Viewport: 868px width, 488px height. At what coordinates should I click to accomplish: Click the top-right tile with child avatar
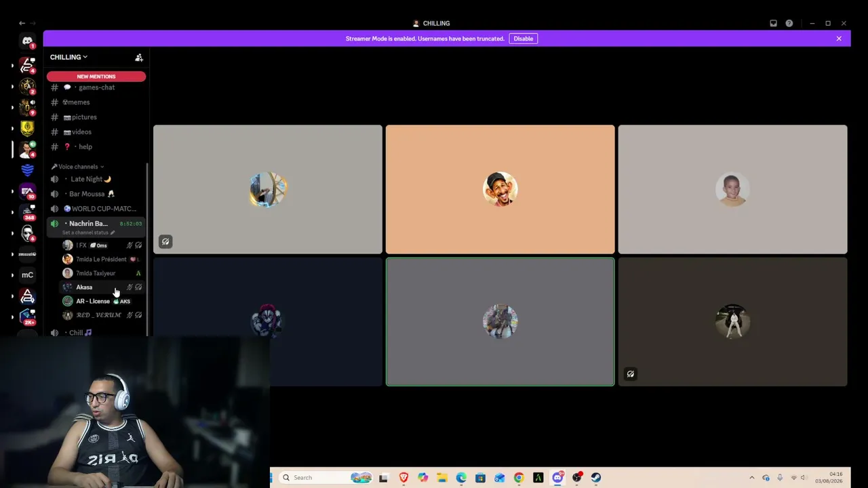(x=732, y=189)
